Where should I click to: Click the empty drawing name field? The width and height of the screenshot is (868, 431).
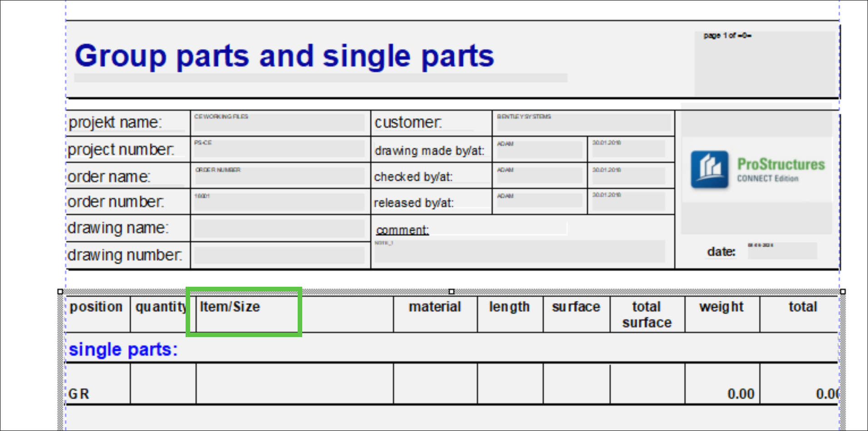[279, 229]
